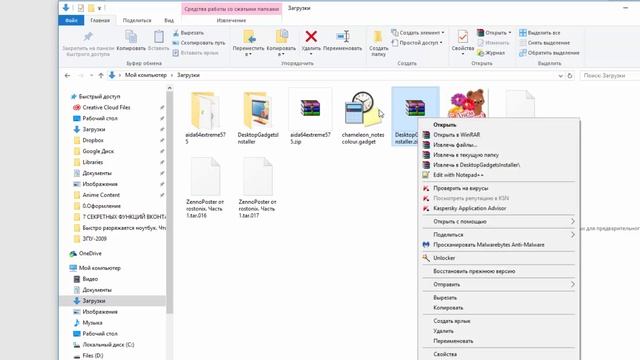Switch to the Главная ribbon tab
640x360 pixels.
pos(100,20)
